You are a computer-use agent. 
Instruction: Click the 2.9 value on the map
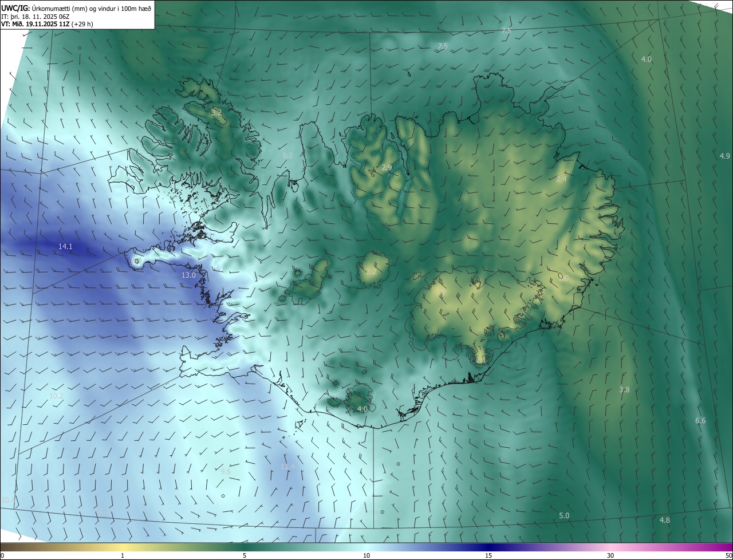(x=387, y=167)
